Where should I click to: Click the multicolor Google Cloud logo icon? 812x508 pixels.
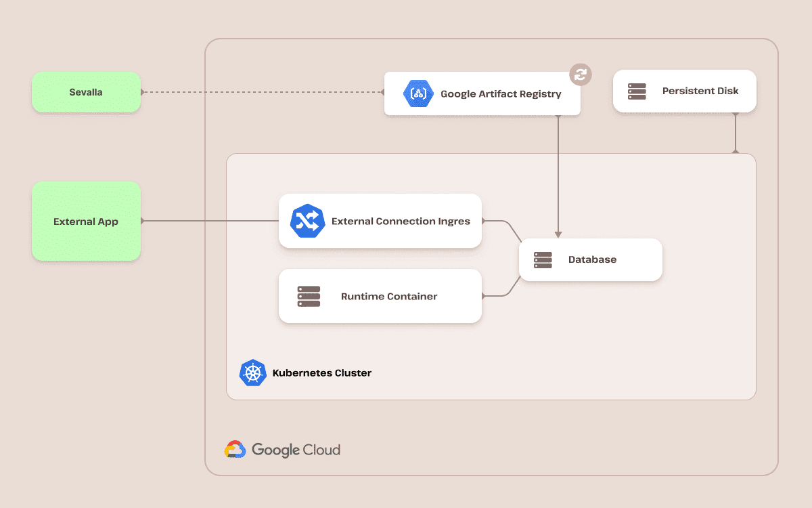[x=233, y=449]
